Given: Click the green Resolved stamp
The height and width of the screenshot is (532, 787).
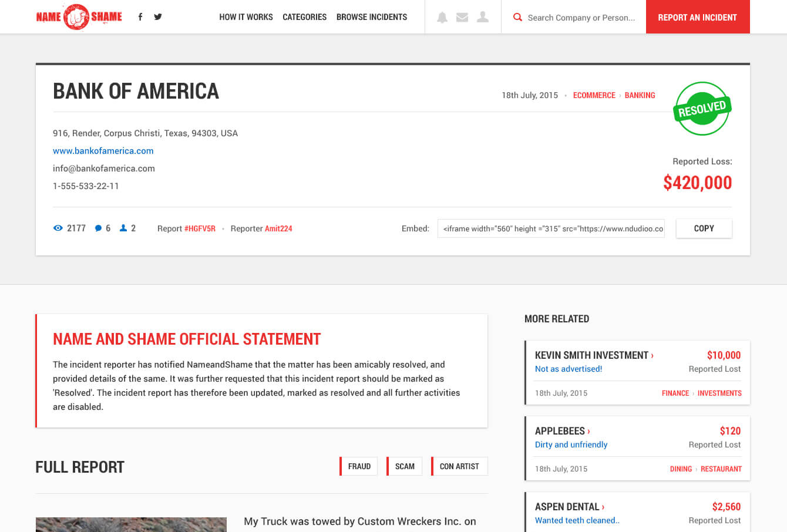Looking at the screenshot, I should pos(702,109).
